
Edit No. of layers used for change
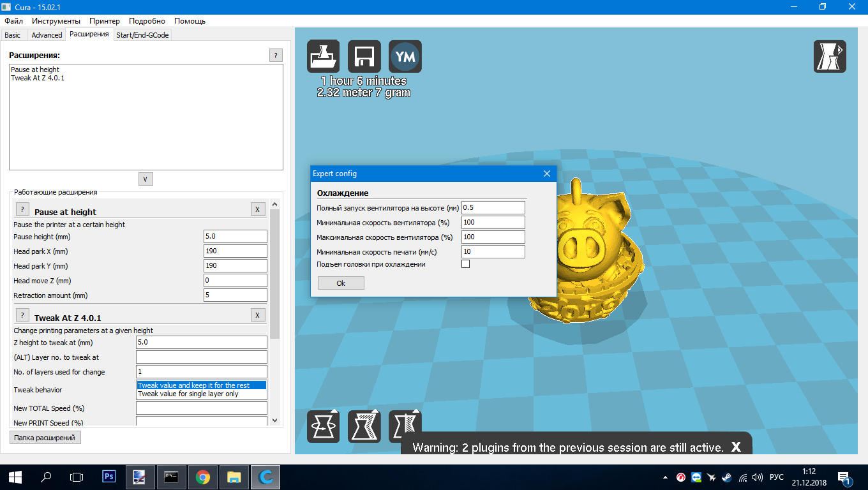click(202, 372)
